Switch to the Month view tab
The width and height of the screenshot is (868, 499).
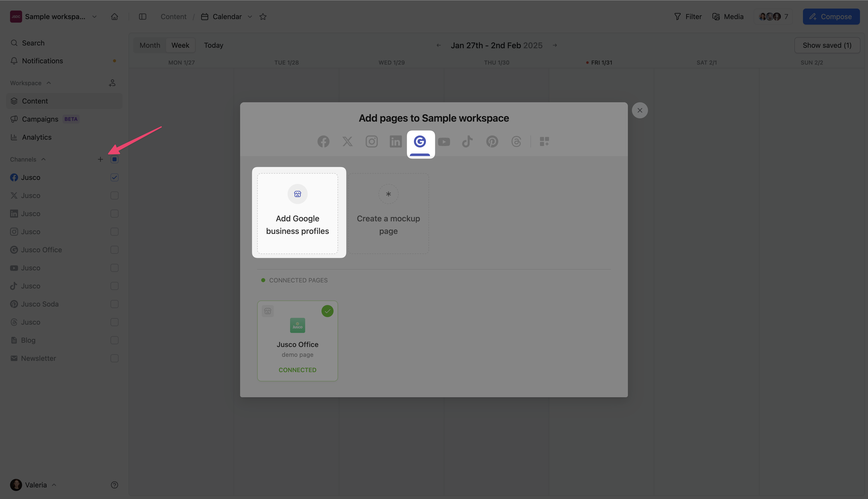coord(150,45)
